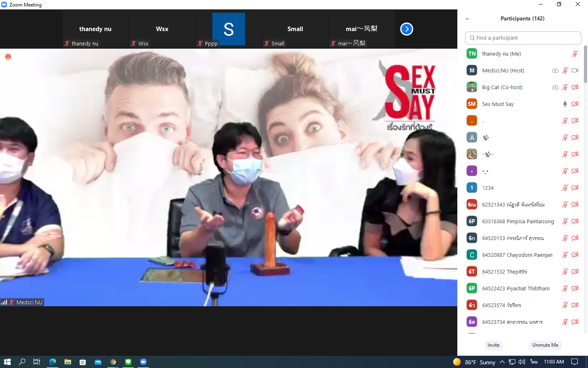Click the Big Cat profile photo avatar

(472, 87)
